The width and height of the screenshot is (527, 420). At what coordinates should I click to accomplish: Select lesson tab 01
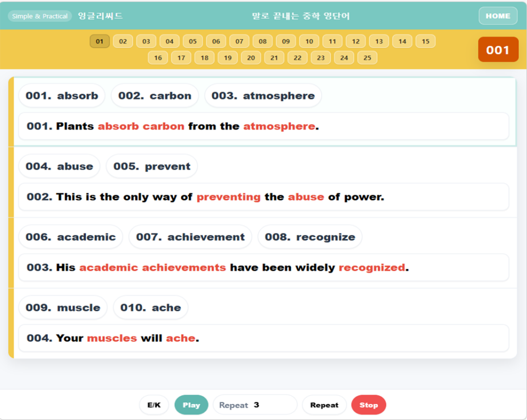[x=100, y=42]
